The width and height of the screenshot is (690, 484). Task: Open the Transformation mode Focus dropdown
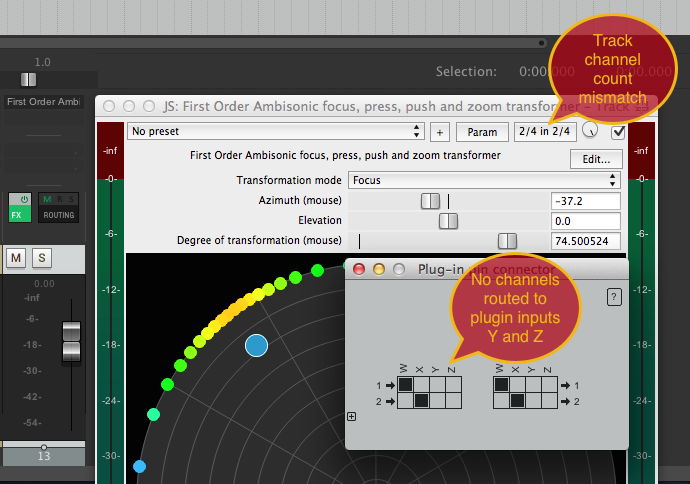coord(484,180)
